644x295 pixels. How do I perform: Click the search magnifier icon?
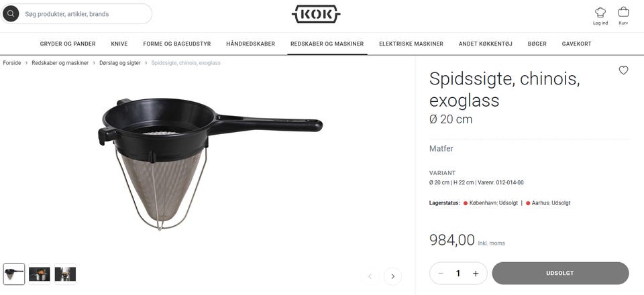coord(11,14)
